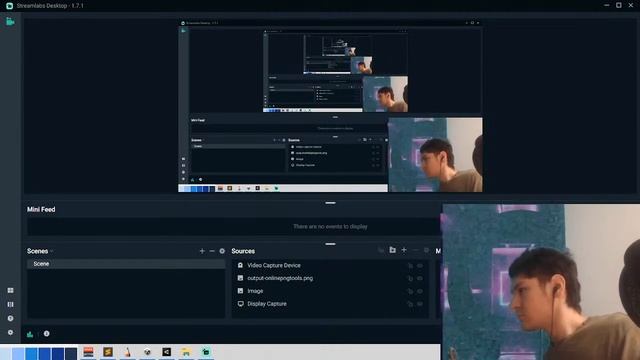The width and height of the screenshot is (640, 360).
Task: Open File Explorer from the taskbar
Action: 186,352
